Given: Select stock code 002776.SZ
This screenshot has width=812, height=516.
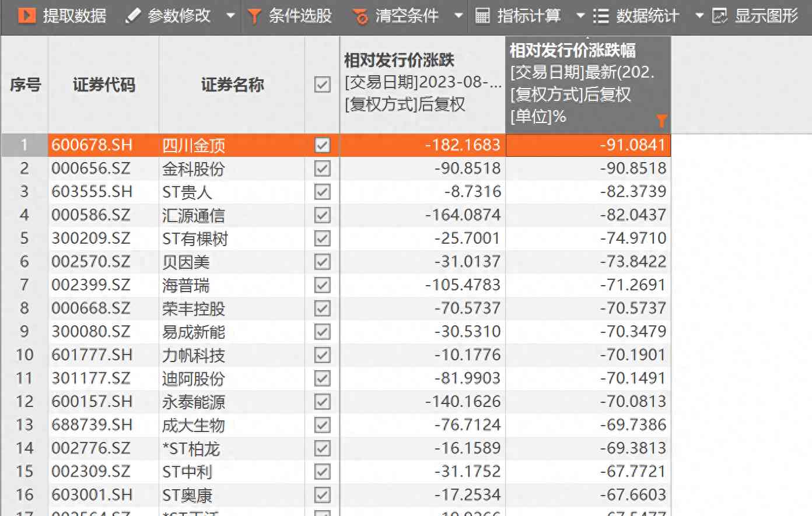Looking at the screenshot, I should [x=91, y=448].
